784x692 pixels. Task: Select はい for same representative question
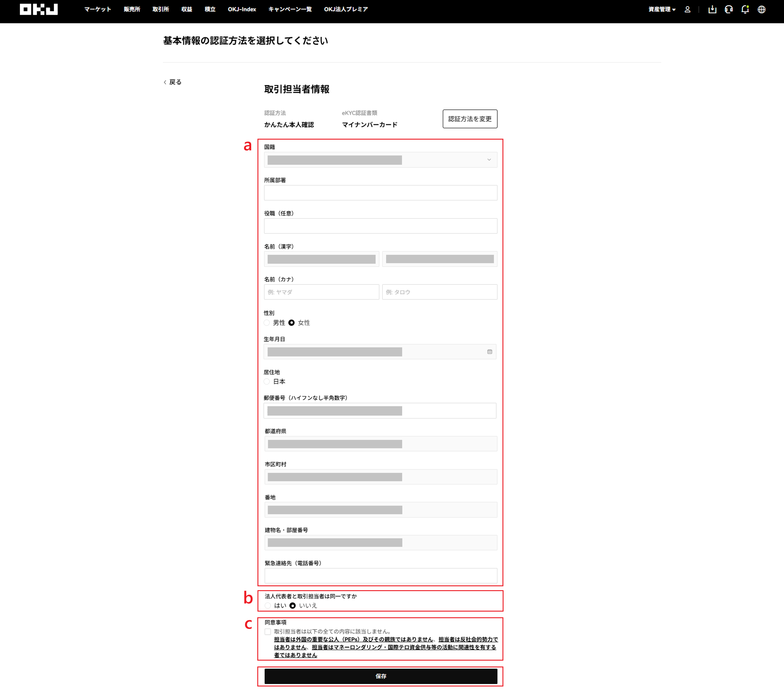[268, 606]
